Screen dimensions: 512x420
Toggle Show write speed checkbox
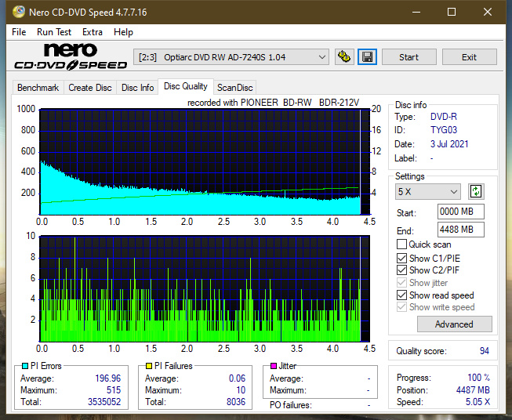(x=401, y=307)
